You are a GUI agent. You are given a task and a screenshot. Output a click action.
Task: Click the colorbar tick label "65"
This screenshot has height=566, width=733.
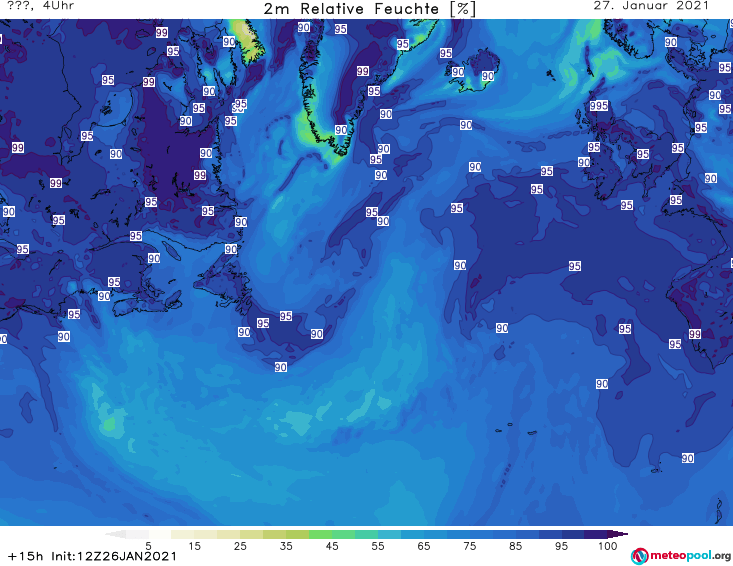[424, 545]
